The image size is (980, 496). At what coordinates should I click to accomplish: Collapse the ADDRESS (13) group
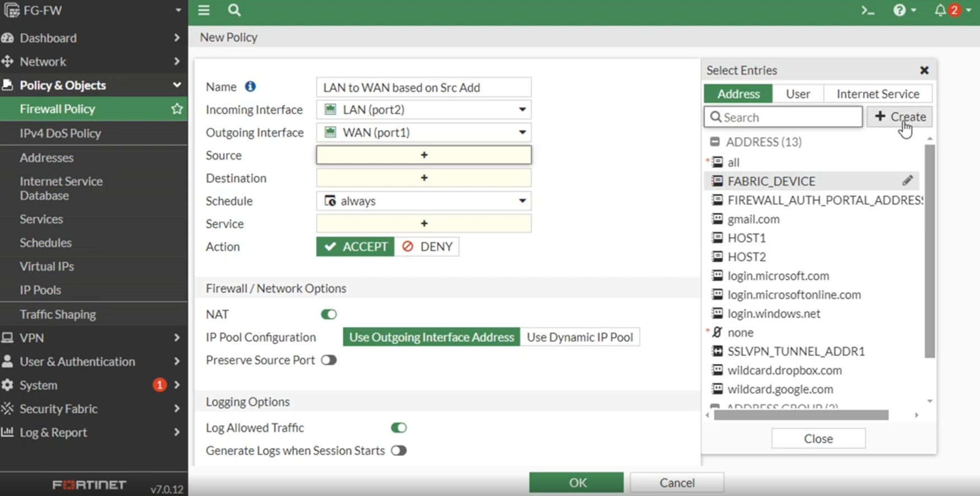(x=715, y=142)
